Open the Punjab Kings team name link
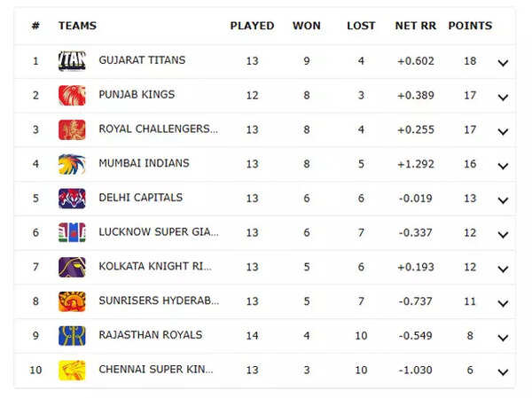The height and width of the screenshot is (398, 532). tap(137, 95)
